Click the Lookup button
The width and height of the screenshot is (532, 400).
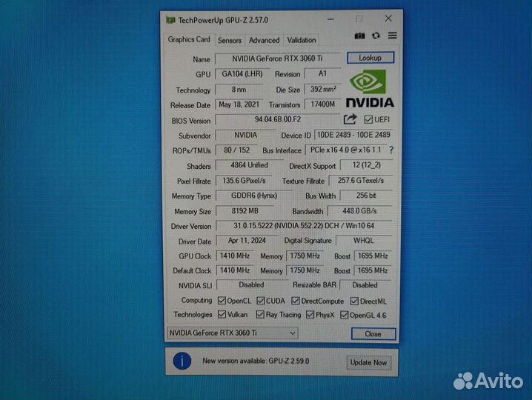(370, 58)
